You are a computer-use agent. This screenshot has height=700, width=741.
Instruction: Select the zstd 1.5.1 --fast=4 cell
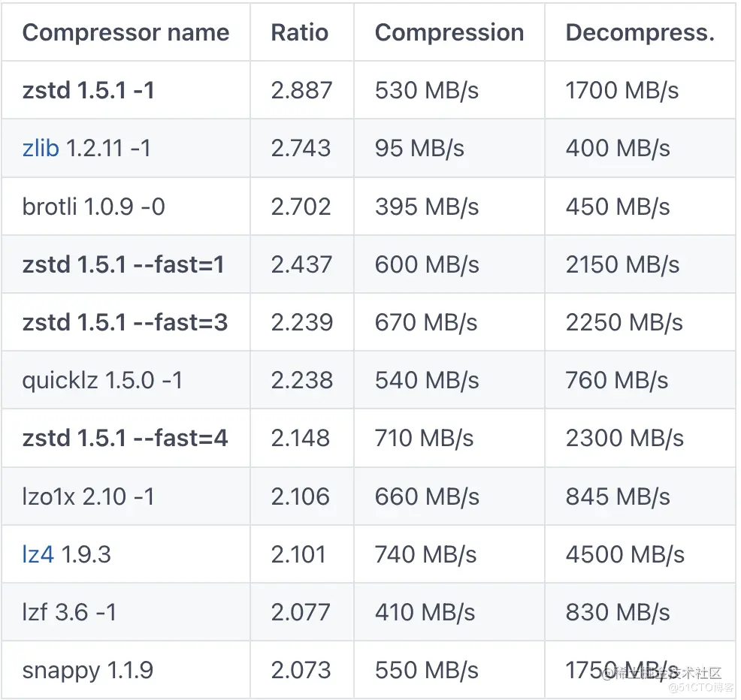[x=126, y=439]
